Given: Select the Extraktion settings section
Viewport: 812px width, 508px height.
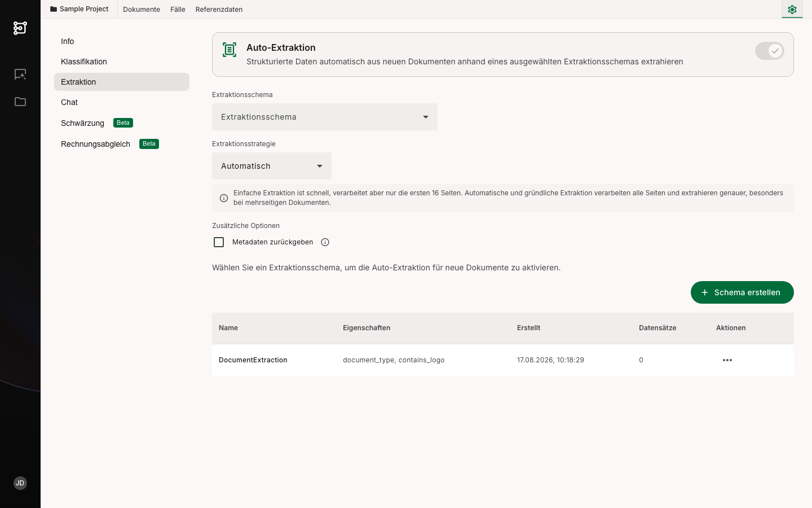Looking at the screenshot, I should (x=122, y=82).
